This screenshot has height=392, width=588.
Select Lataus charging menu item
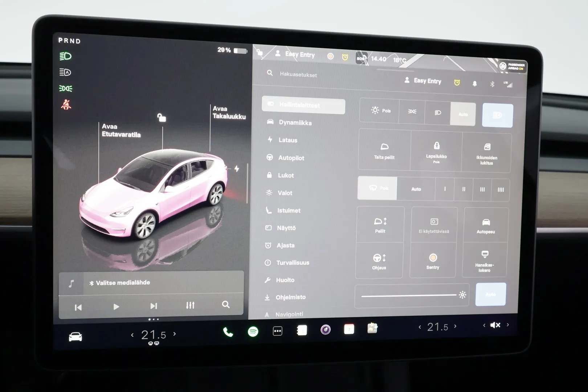[x=287, y=140]
